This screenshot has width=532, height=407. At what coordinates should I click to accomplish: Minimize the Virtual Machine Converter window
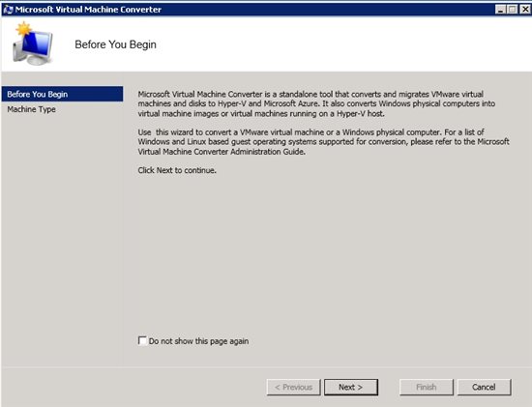[500, 9]
